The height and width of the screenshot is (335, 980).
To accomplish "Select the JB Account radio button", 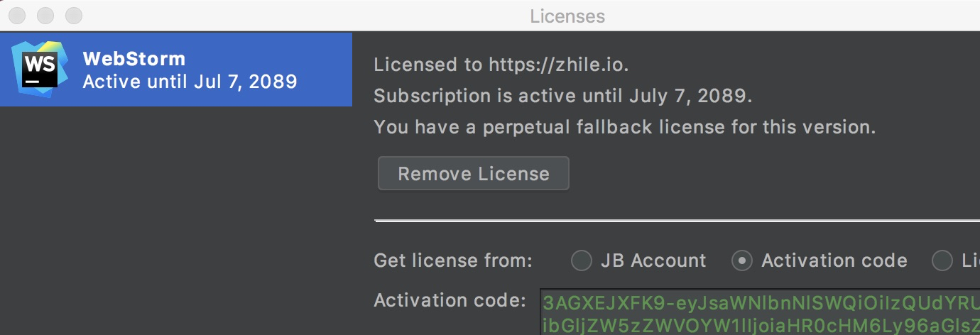I will tap(582, 260).
